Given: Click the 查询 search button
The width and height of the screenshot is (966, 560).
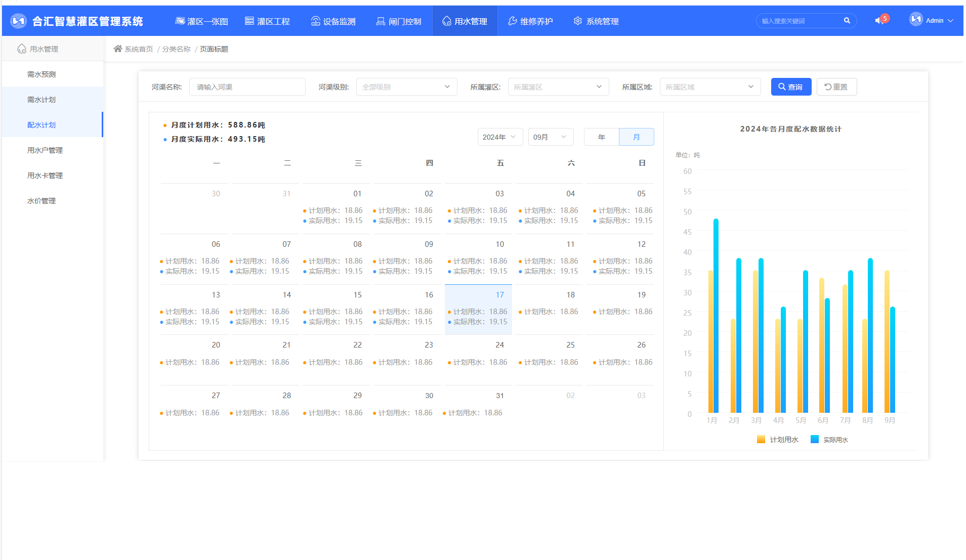Looking at the screenshot, I should click(790, 87).
